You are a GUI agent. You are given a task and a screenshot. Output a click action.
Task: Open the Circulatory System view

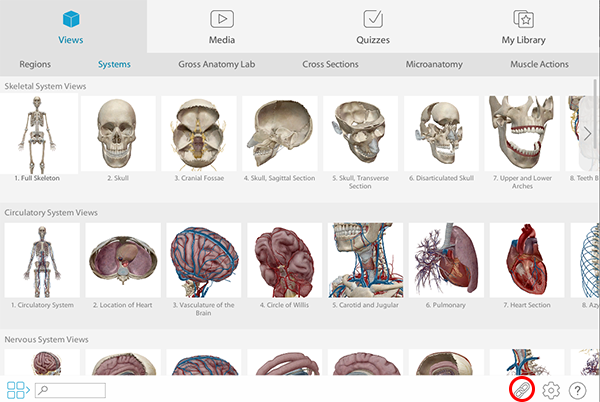pyautogui.click(x=42, y=260)
